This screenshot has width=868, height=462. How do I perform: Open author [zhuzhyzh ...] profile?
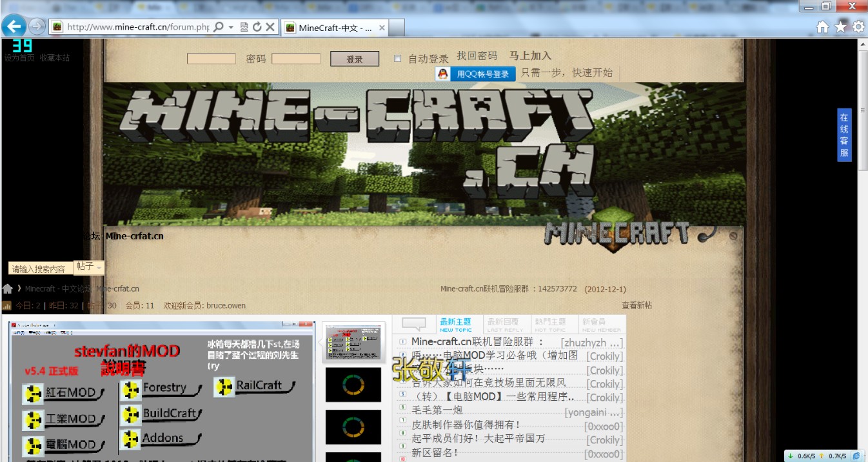(591, 343)
